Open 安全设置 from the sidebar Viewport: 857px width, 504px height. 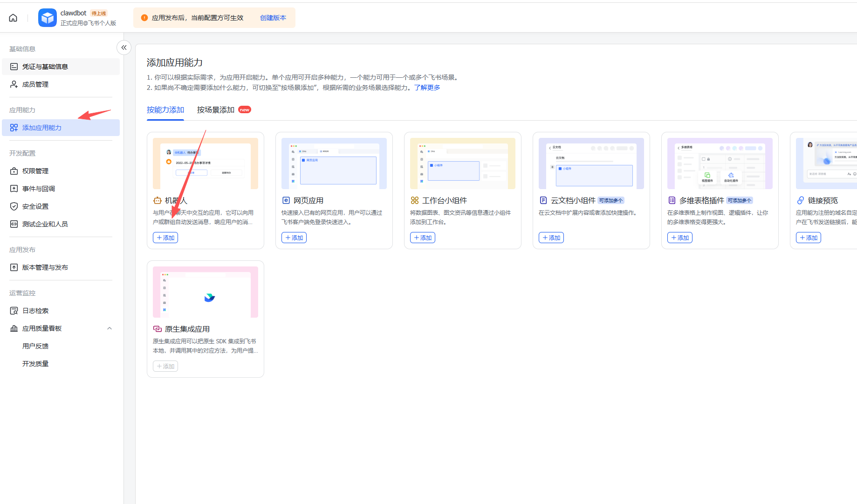(35, 206)
